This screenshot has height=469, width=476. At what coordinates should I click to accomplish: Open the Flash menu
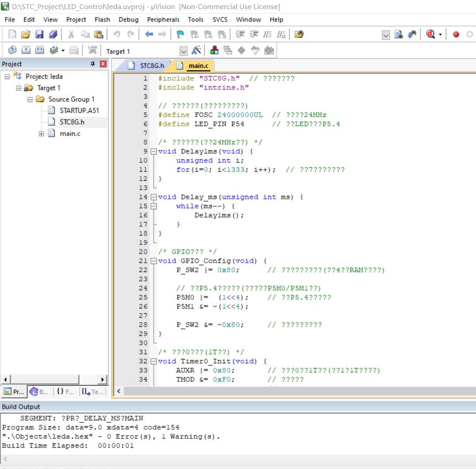point(102,20)
